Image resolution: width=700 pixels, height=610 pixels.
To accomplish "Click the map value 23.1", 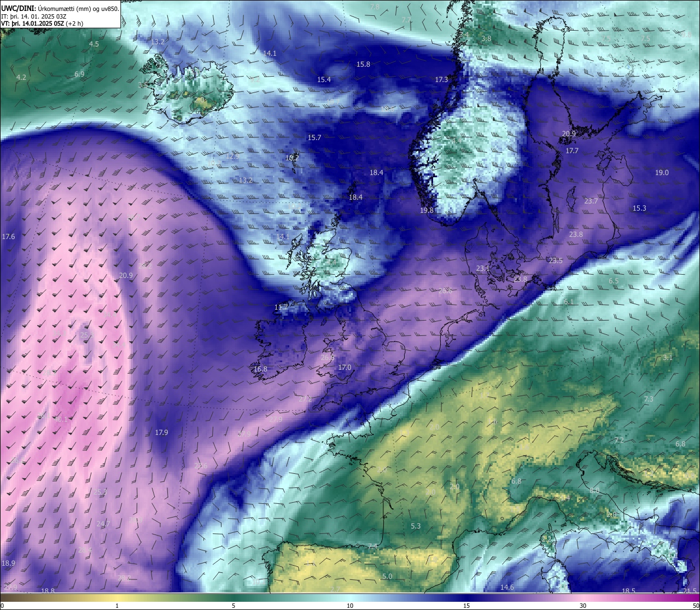I will tap(483, 268).
